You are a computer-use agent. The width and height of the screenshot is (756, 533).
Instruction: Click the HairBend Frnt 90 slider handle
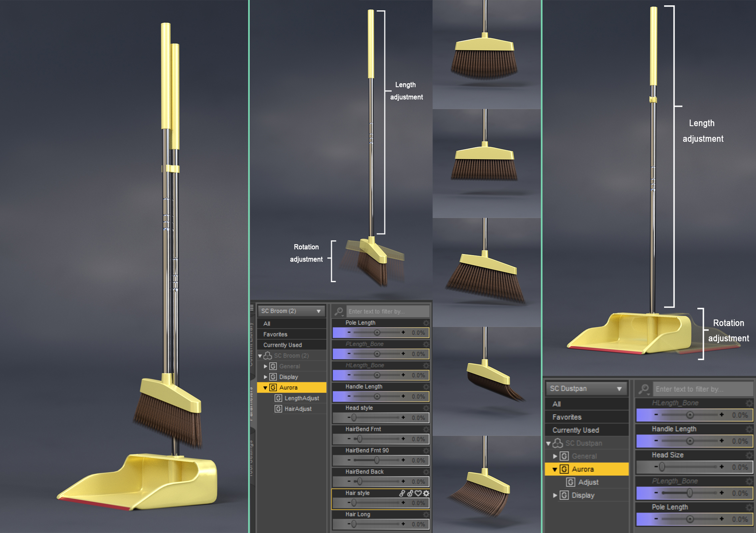click(377, 460)
